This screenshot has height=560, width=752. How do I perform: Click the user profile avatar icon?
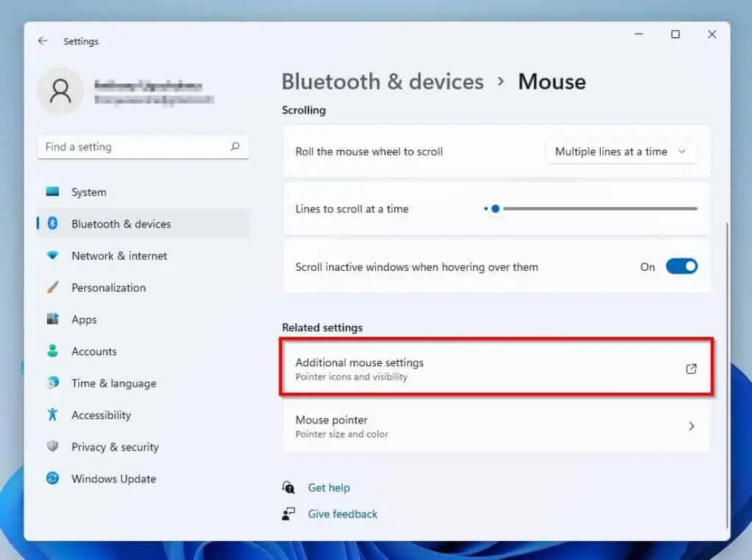click(x=60, y=90)
